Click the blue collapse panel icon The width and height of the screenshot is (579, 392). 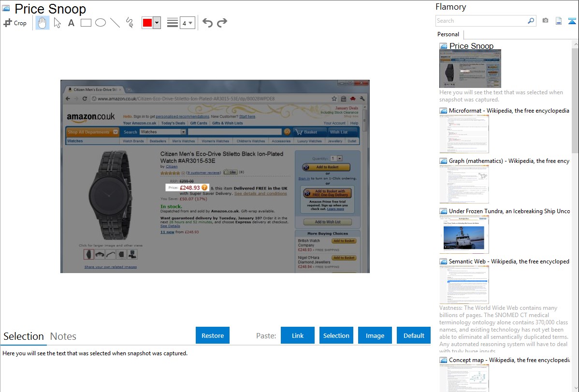tap(572, 21)
